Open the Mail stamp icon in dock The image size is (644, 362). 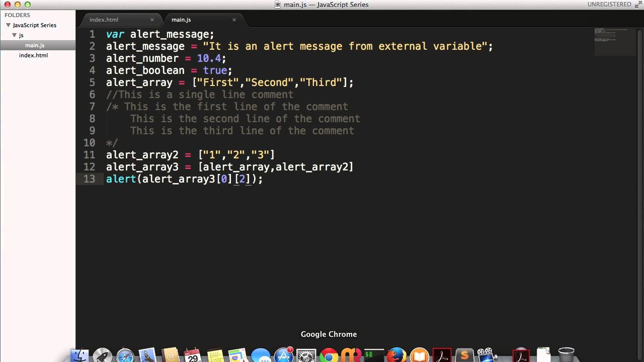[x=147, y=355]
